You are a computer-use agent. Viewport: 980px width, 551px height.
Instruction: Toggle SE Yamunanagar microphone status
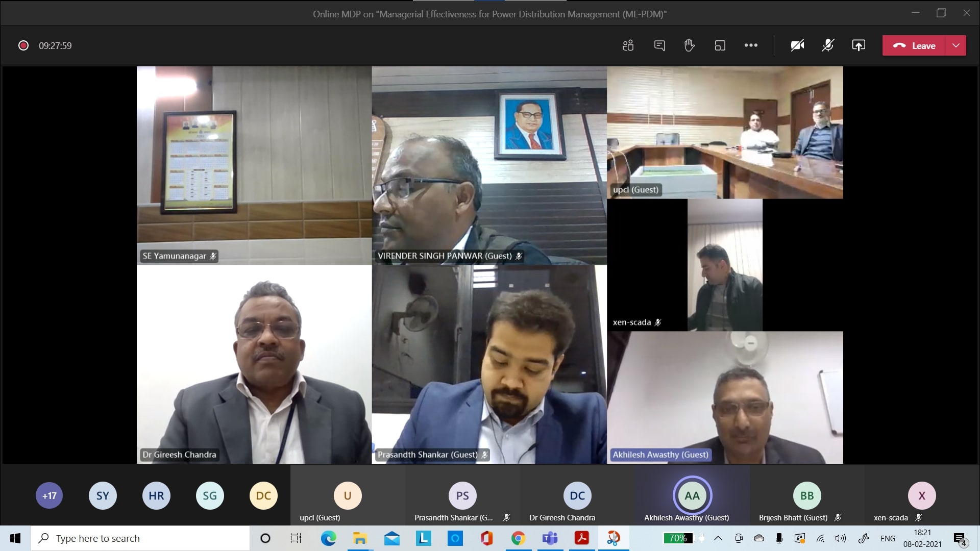click(x=214, y=256)
